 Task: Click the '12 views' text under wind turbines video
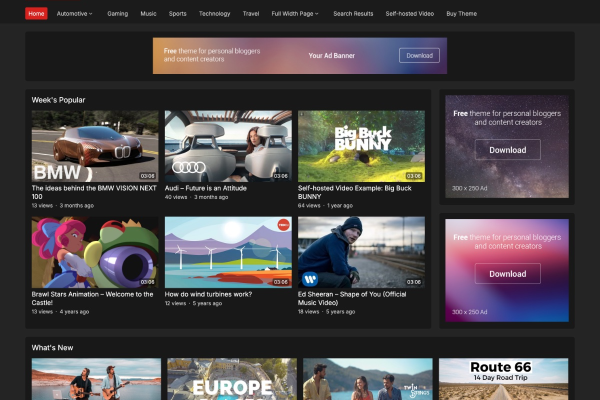pyautogui.click(x=175, y=303)
